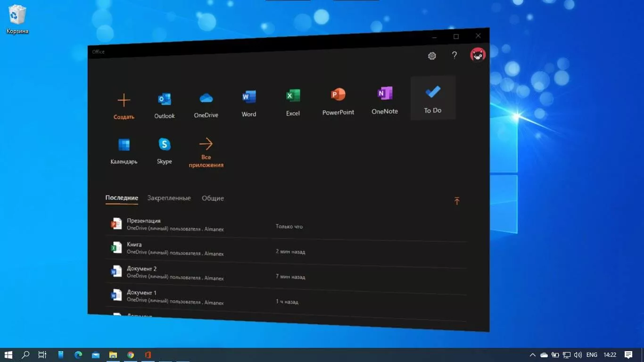Open the Календарь app
Image resolution: width=644 pixels, height=362 pixels.
(x=124, y=151)
